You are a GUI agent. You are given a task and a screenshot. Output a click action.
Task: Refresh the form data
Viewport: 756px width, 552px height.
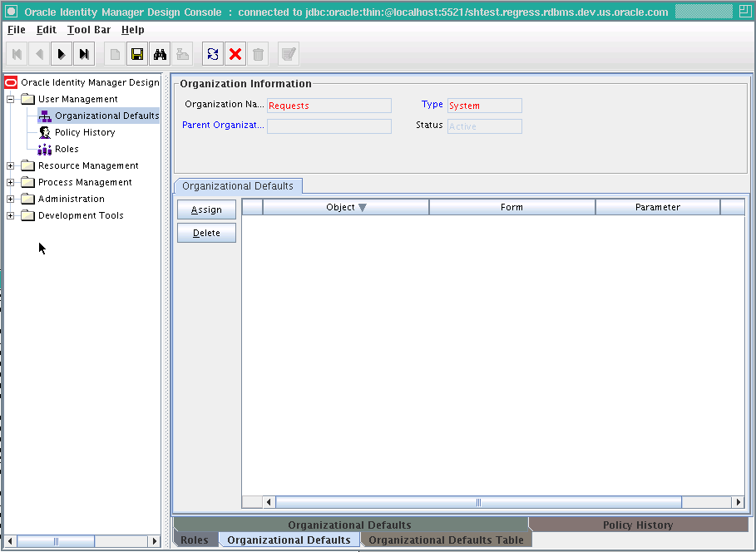(212, 53)
